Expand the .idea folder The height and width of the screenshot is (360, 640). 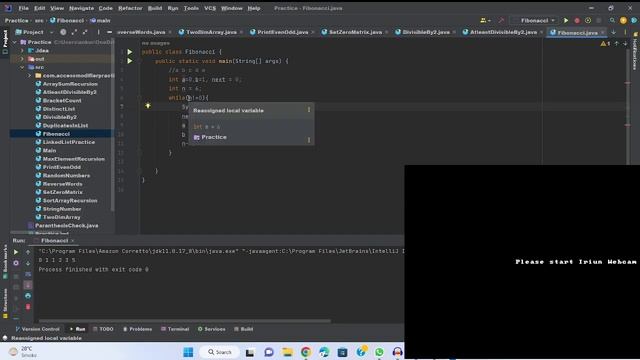[x=22, y=51]
